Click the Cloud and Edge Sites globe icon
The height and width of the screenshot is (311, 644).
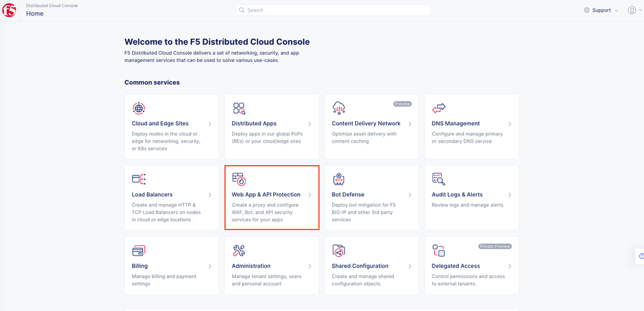(139, 108)
